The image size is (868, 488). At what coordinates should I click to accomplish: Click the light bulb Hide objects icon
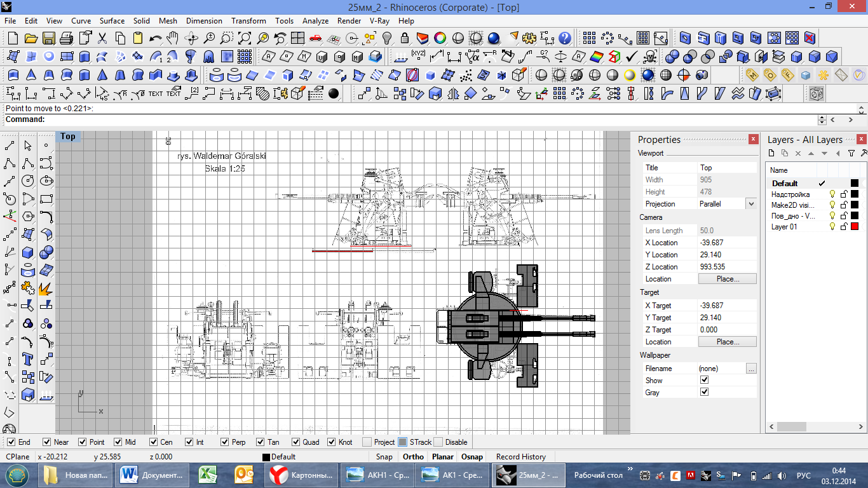387,38
